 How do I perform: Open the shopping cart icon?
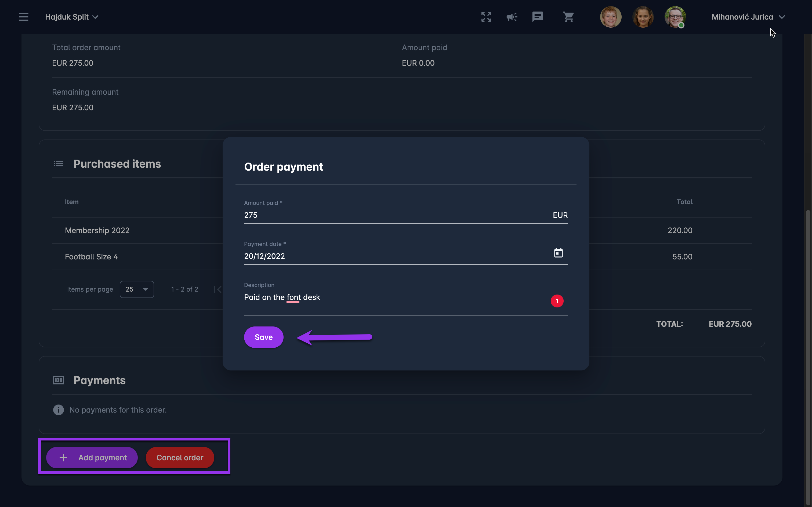point(568,17)
